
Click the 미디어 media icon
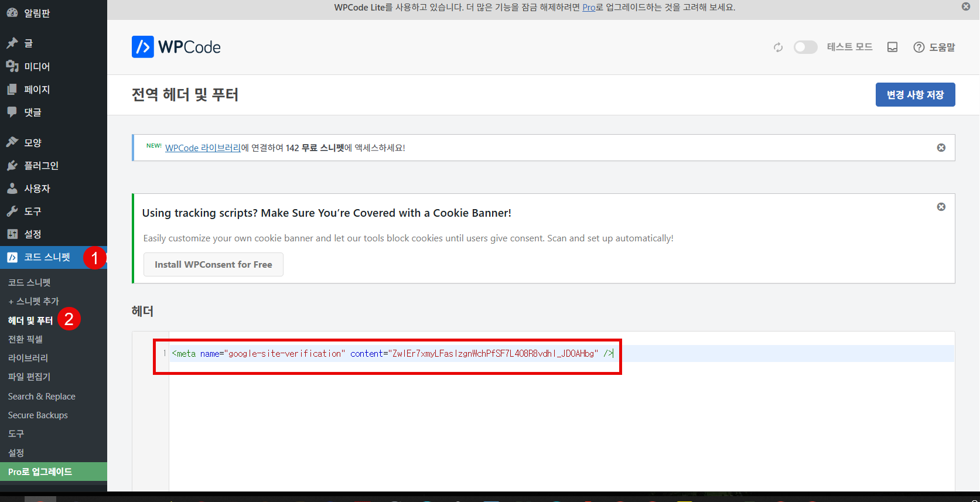point(12,66)
